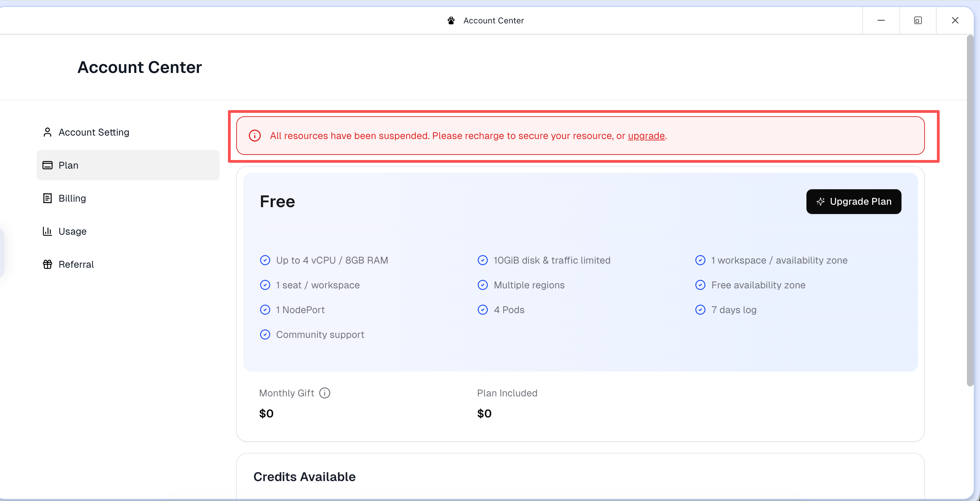Click the red alert info icon
Screen dimensions: 980x501
click(254, 136)
